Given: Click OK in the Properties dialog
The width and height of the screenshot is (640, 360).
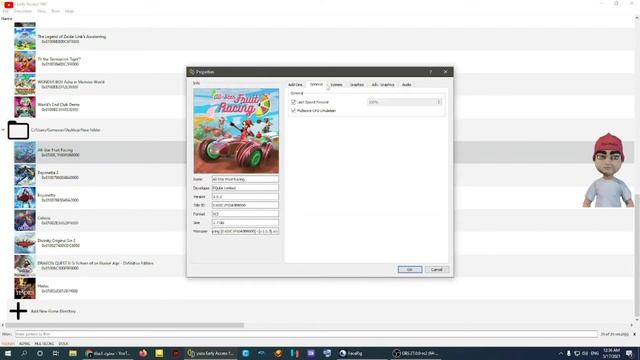Looking at the screenshot, I should [x=410, y=269].
